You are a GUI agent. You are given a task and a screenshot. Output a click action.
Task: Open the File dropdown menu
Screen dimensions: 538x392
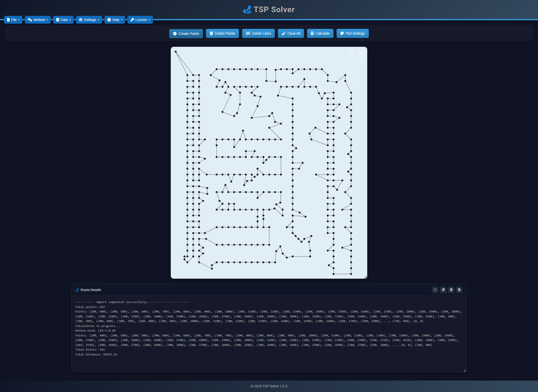coord(13,20)
